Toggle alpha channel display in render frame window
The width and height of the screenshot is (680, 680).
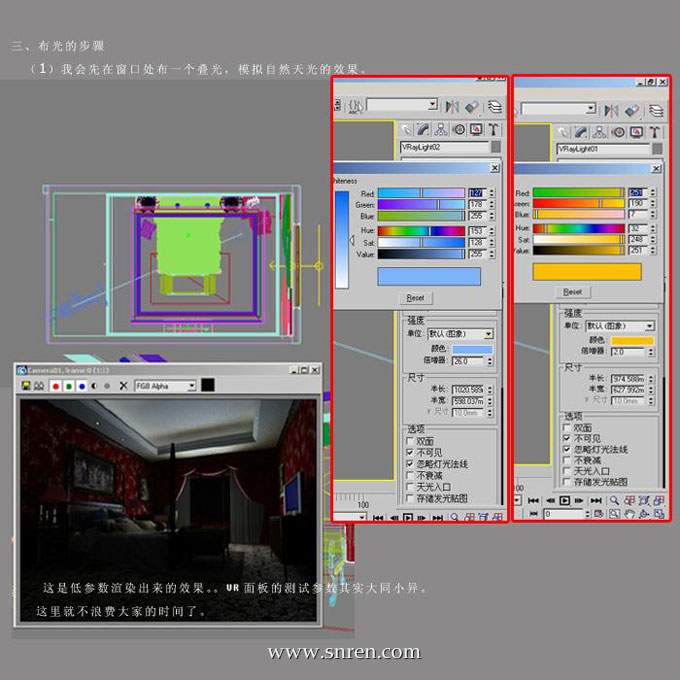(94, 386)
